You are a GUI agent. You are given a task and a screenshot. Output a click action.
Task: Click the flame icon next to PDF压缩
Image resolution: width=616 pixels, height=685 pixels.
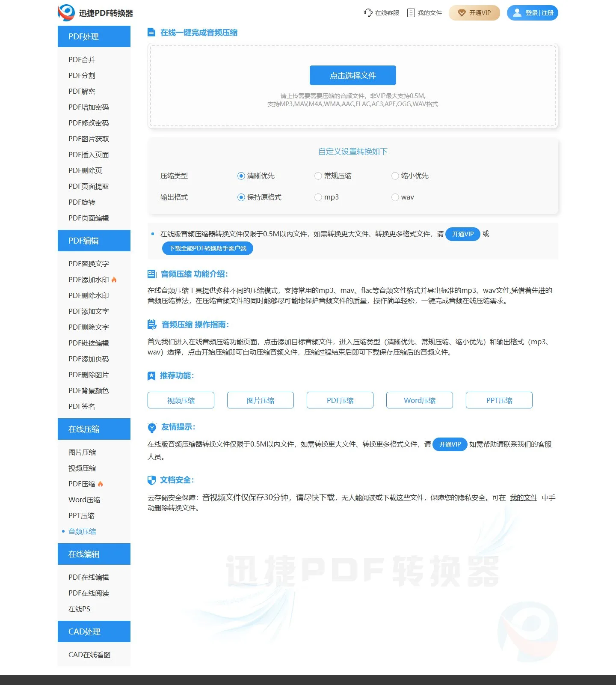101,484
